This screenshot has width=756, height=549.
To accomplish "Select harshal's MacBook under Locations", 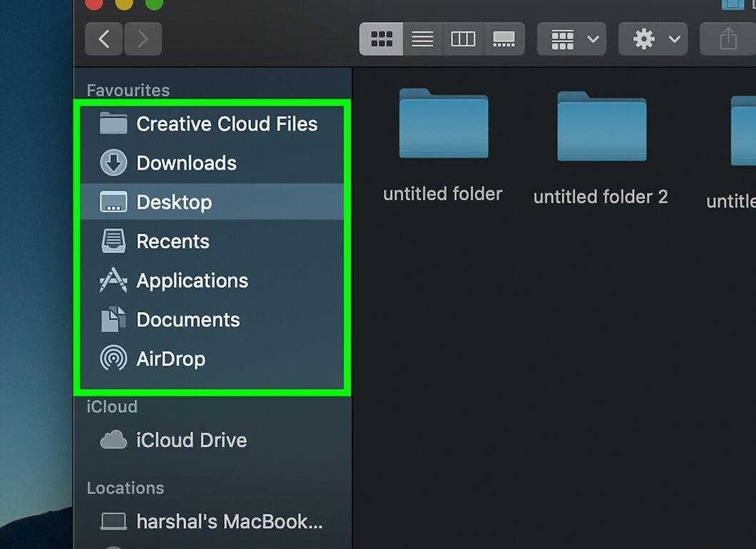I will (212, 521).
